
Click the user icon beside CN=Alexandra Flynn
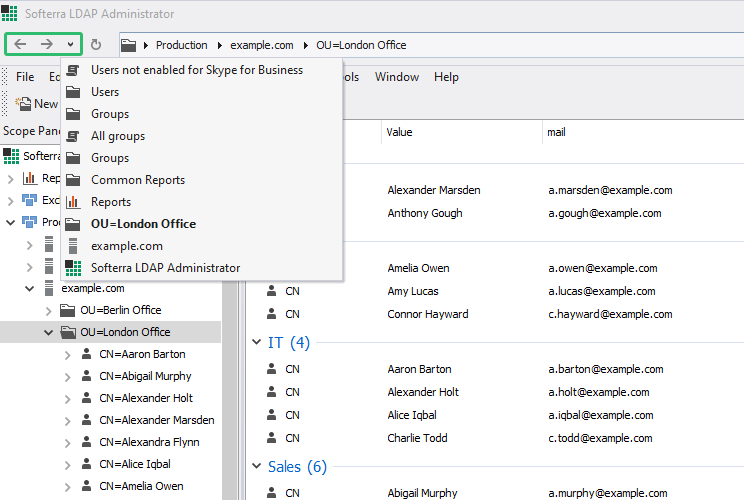(x=86, y=442)
